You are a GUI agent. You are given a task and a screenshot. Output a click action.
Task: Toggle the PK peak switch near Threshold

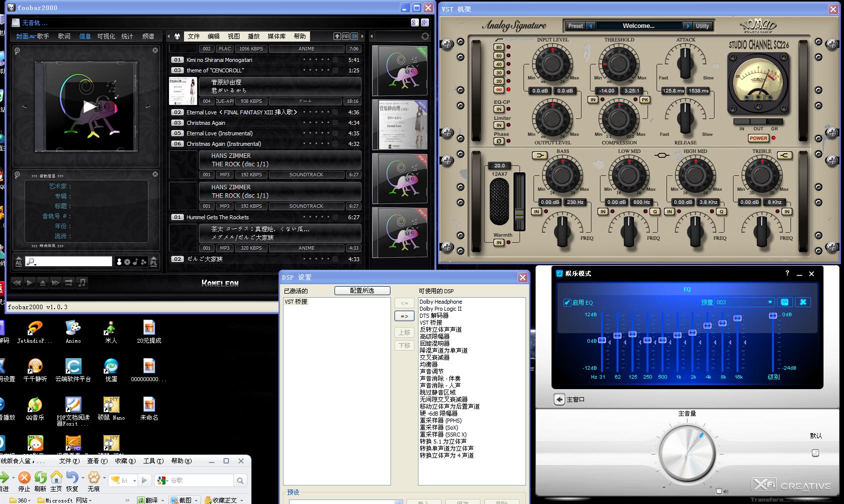tap(644, 99)
